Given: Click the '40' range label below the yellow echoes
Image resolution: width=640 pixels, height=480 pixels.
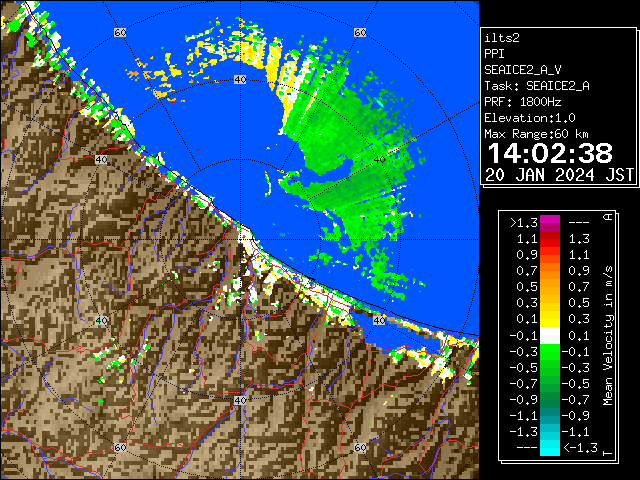Looking at the screenshot, I should tap(240, 79).
